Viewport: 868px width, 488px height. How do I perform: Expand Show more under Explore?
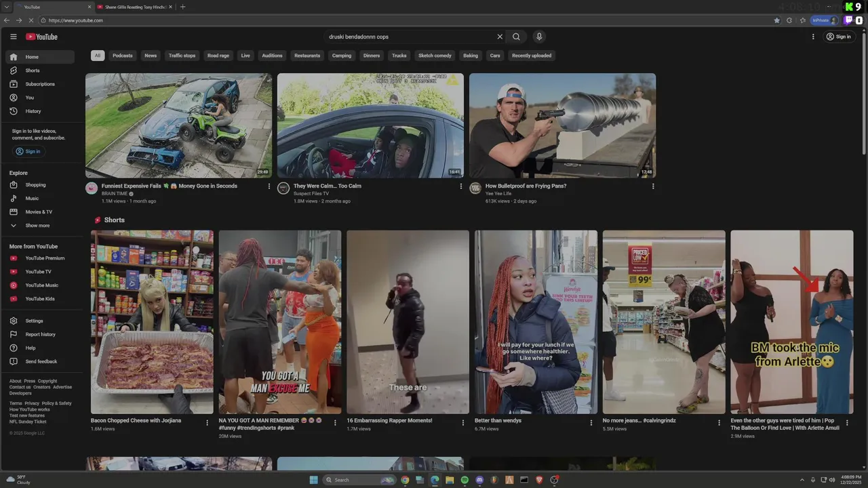[40, 226]
